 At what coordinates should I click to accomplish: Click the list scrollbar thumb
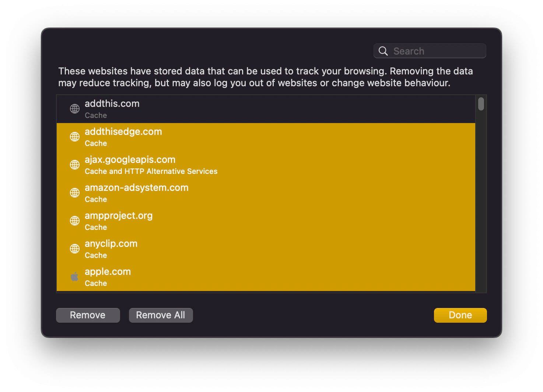pyautogui.click(x=481, y=104)
